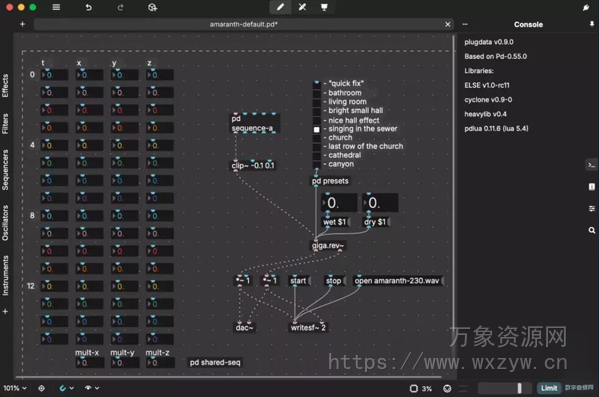Open the Oscillators sidebar tab
The image size is (599, 397).
point(5,223)
